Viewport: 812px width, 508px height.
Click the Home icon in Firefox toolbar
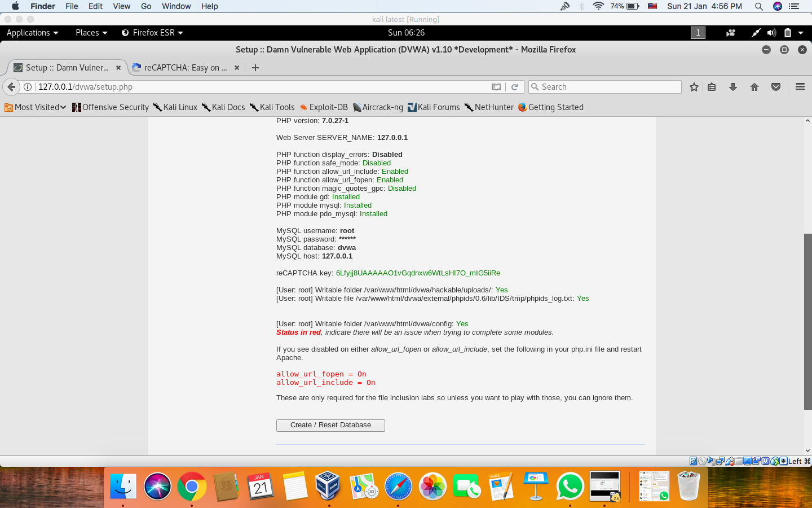point(754,87)
